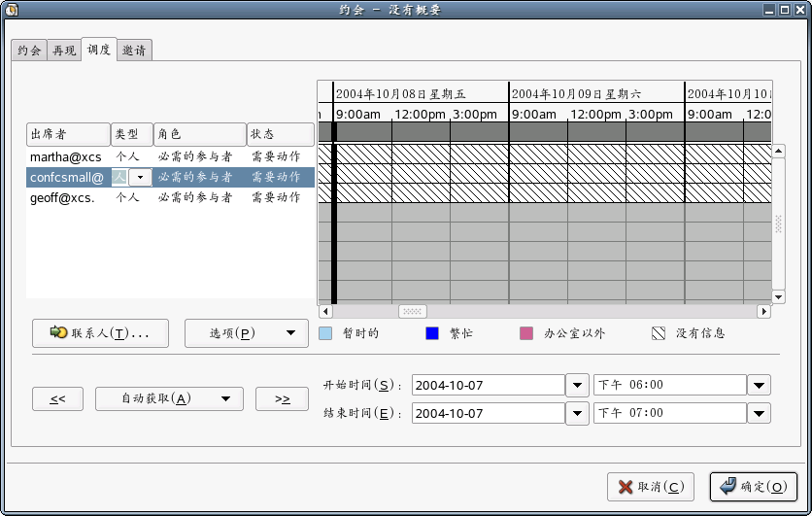The height and width of the screenshot is (516, 812).
Task: Open the start date calendar dropdown
Action: click(577, 385)
